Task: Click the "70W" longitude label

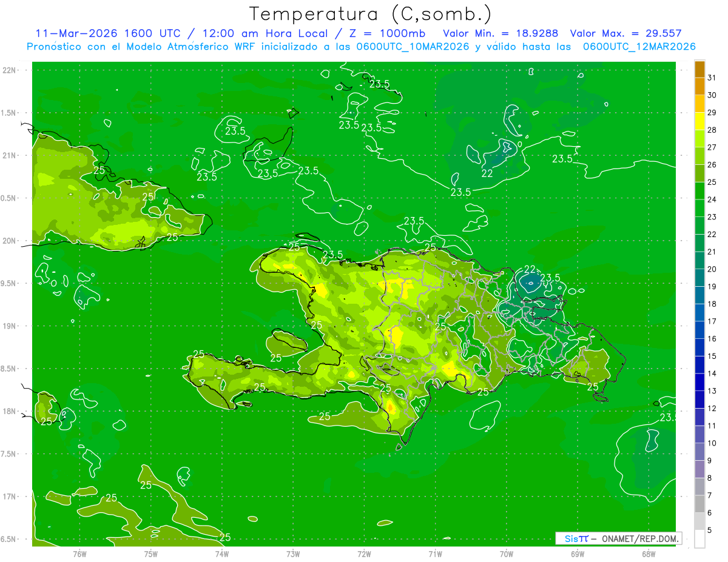Action: 507,554
